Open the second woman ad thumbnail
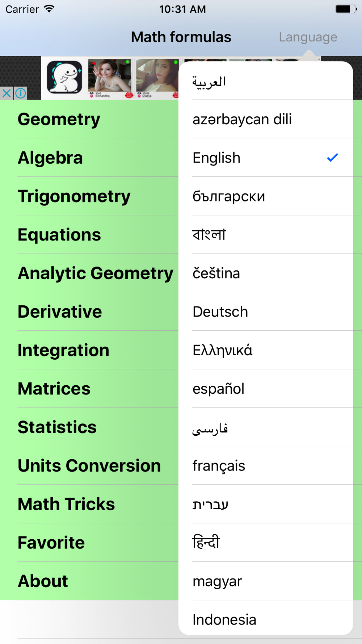The image size is (362, 644). (157, 78)
